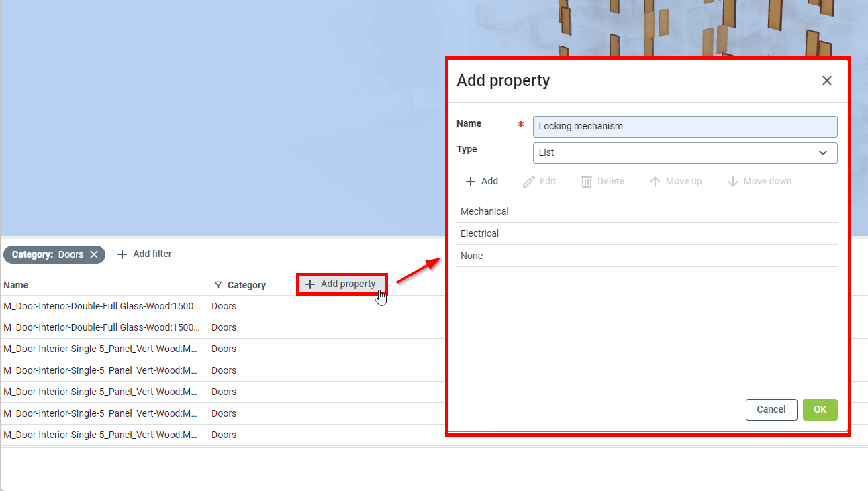Select the Electrical list item
The width and height of the screenshot is (868, 491).
click(x=479, y=233)
